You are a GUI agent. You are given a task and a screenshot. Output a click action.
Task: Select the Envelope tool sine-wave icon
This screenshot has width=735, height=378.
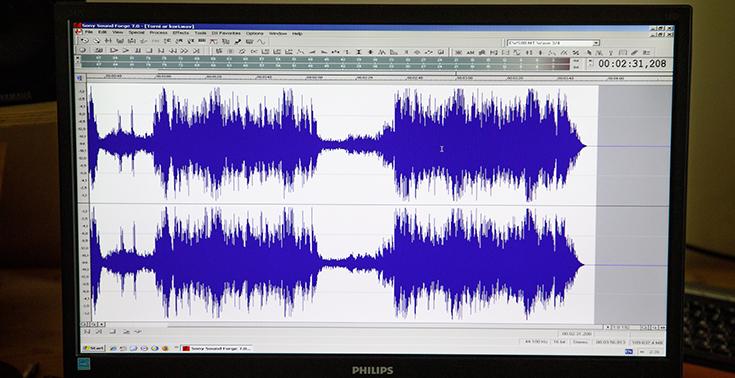pyautogui.click(x=262, y=41)
